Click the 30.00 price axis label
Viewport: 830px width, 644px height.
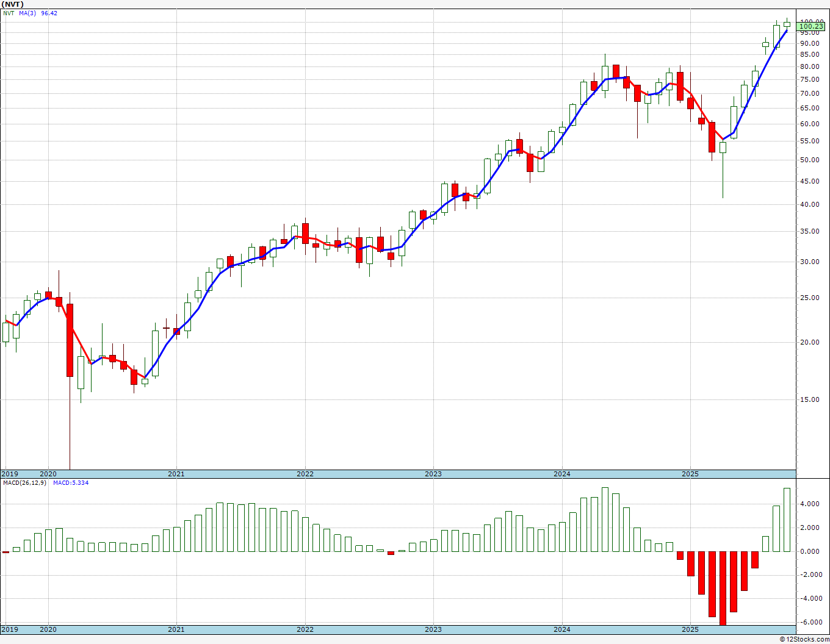pos(809,262)
